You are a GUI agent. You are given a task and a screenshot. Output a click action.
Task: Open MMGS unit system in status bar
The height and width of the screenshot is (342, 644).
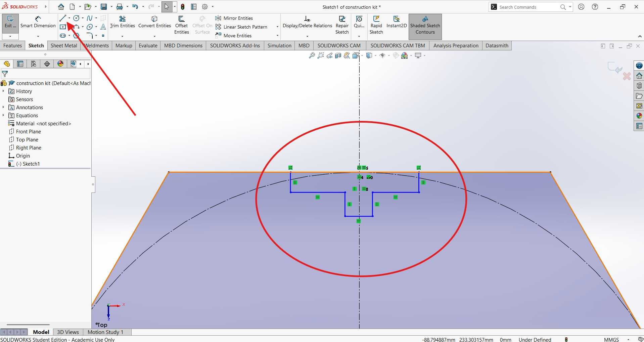[x=611, y=339]
